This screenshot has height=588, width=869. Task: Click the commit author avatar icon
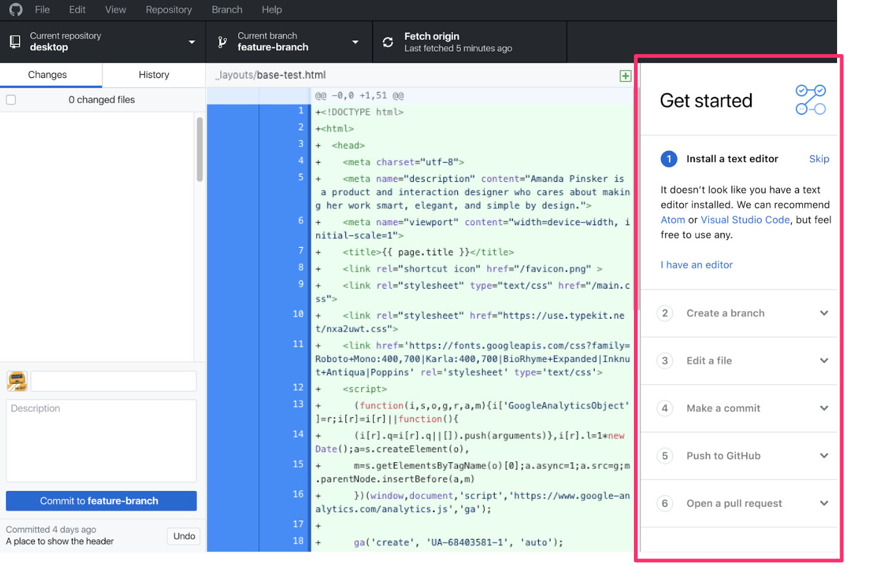coord(17,381)
